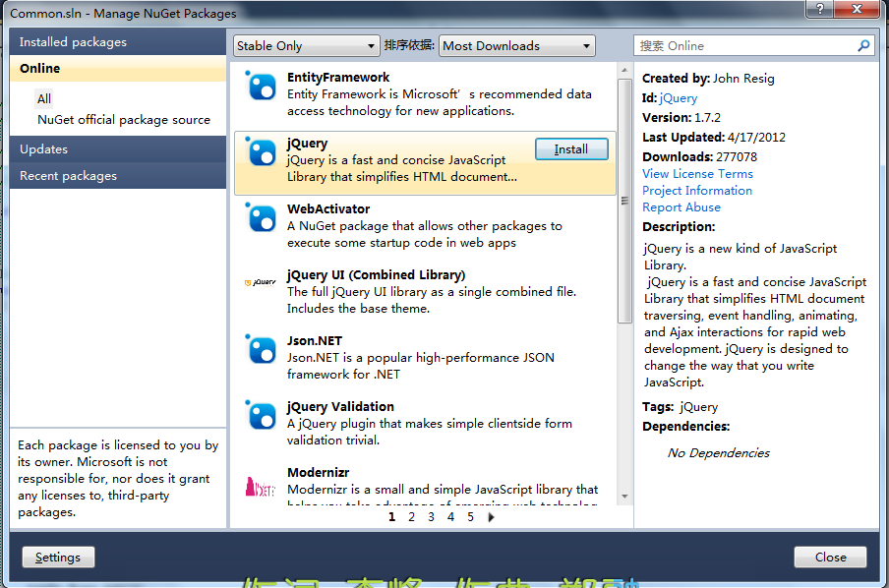Close the Manage NuGet Packages dialog
This screenshot has height=588, width=889.
coord(831,558)
